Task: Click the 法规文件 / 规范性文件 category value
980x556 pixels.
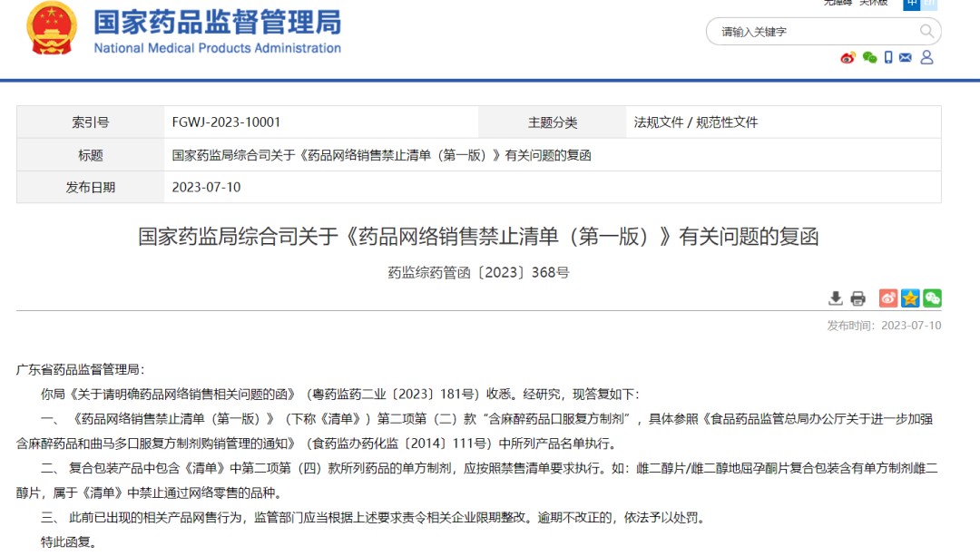Action: point(696,122)
